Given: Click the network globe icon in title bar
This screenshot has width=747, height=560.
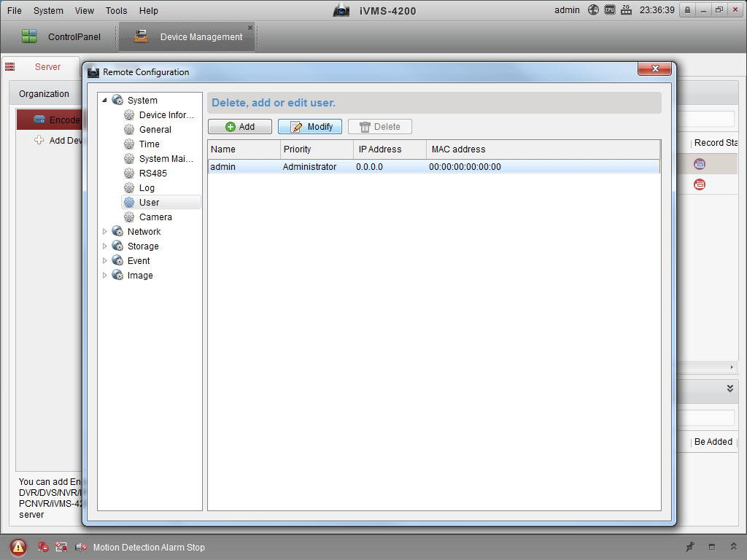Looking at the screenshot, I should pos(593,10).
